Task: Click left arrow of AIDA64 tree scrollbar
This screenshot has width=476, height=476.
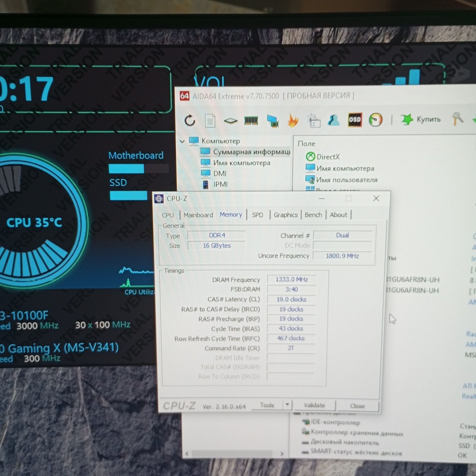Action: (x=187, y=454)
